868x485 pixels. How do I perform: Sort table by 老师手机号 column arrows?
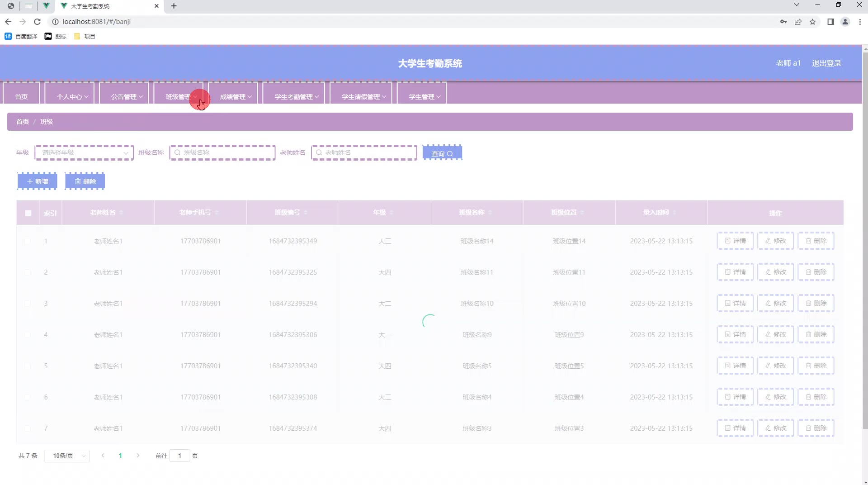[217, 213]
